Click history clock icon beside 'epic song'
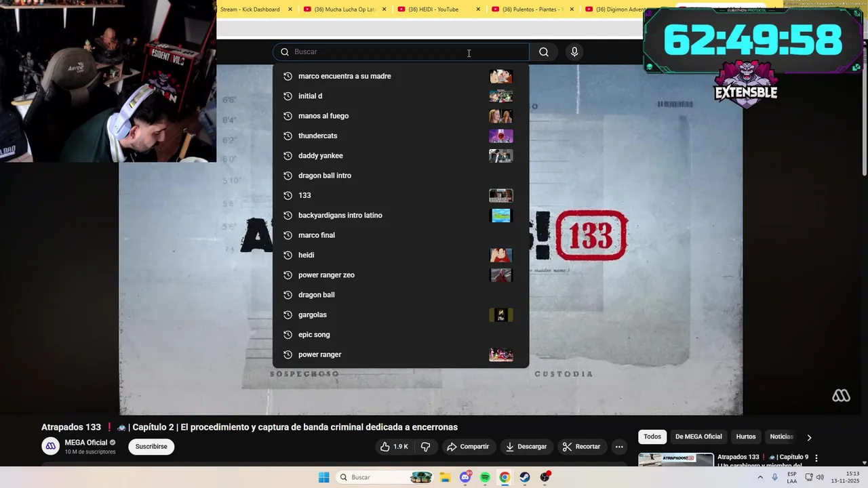 point(288,335)
